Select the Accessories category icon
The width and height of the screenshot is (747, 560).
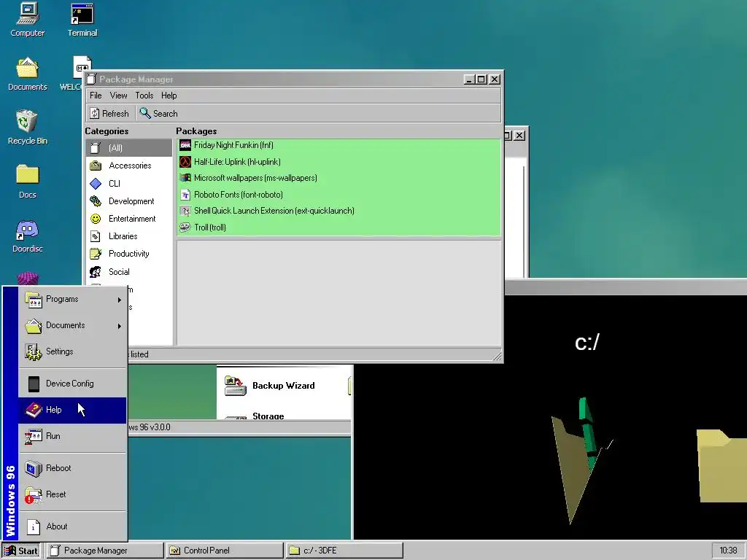[96, 166]
